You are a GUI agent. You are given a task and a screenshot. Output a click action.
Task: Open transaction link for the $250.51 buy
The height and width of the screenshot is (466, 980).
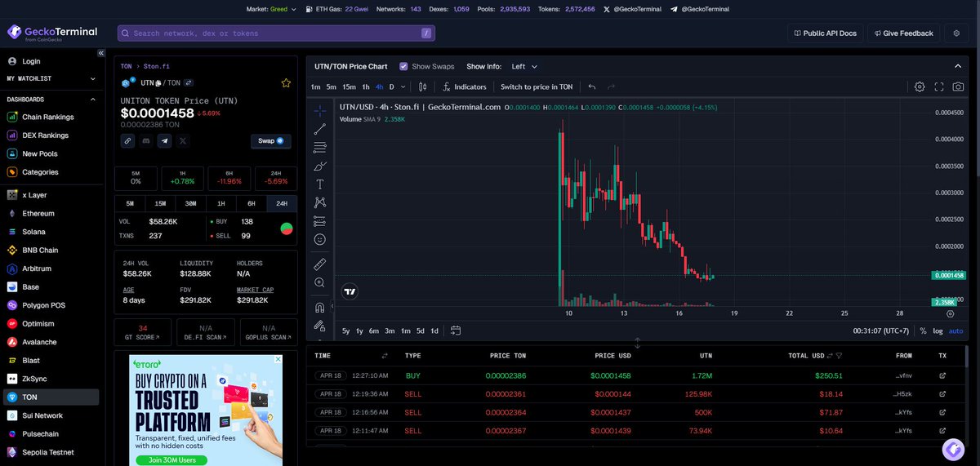942,375
